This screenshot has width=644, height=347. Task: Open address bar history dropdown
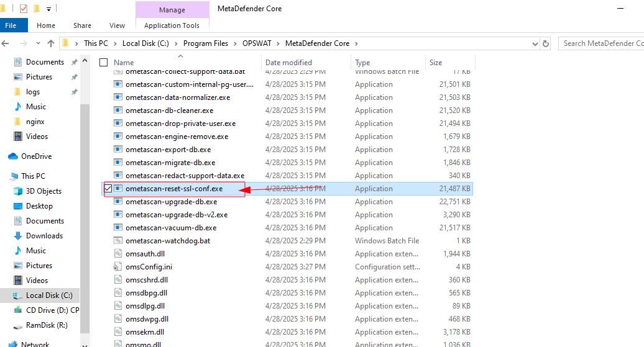point(535,43)
